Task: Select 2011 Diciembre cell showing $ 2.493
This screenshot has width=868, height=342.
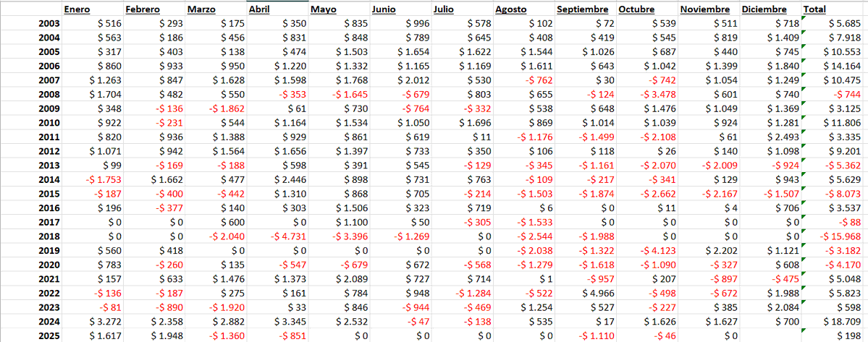Action: pos(770,137)
